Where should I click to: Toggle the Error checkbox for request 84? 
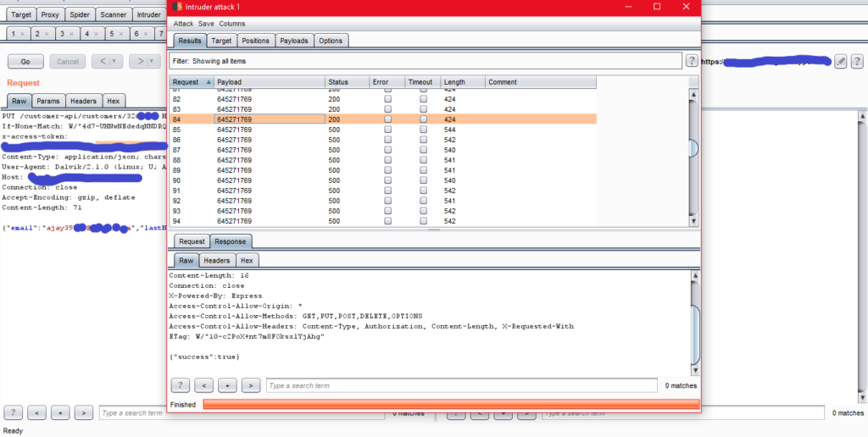pyautogui.click(x=387, y=119)
